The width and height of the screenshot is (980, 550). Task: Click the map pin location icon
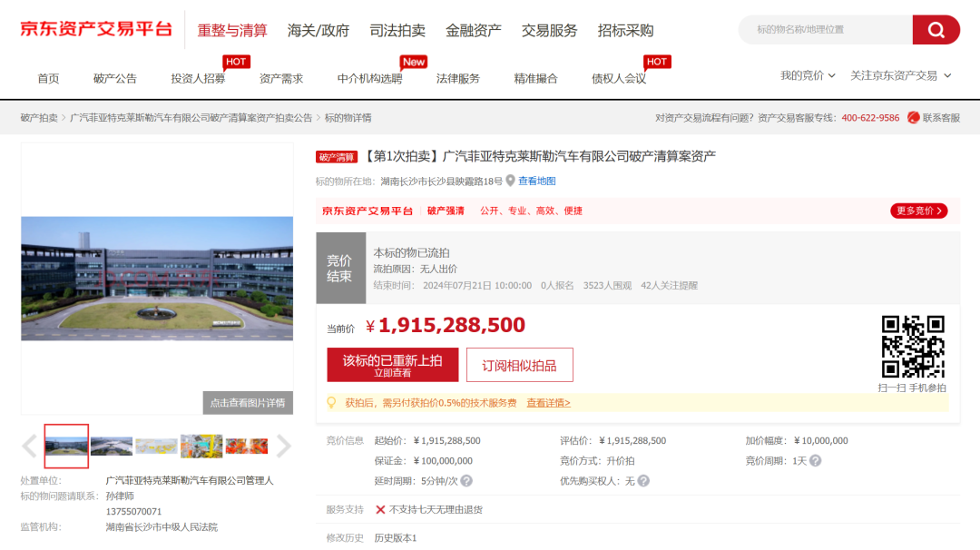510,181
